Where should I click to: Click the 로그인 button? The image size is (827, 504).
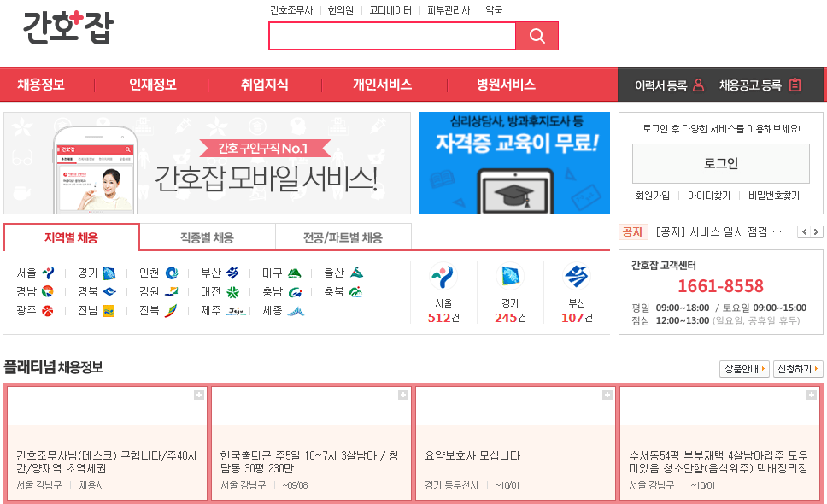tap(720, 164)
